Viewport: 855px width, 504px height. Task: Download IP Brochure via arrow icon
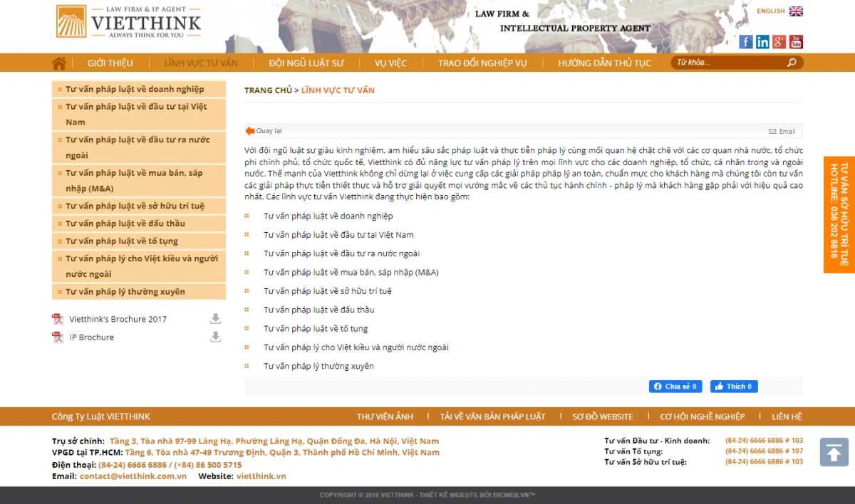click(x=215, y=337)
